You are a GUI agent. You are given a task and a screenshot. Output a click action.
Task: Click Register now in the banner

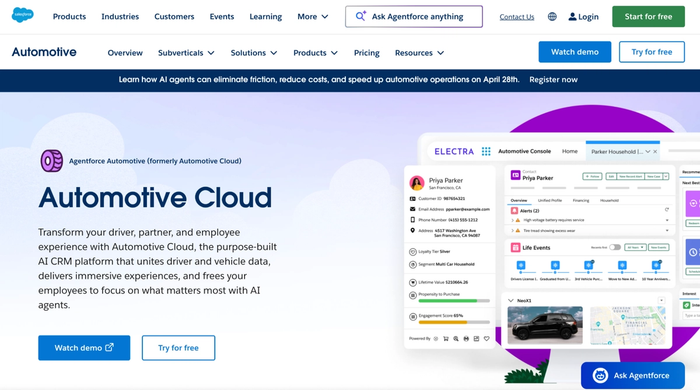coord(554,79)
